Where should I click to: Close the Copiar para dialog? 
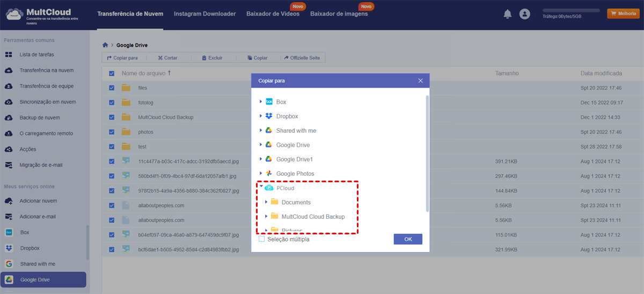click(421, 81)
